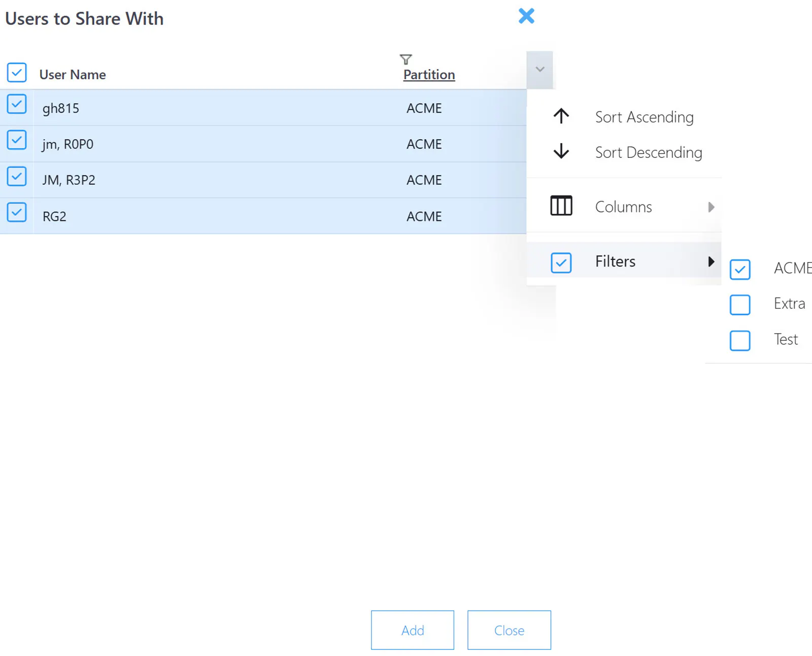
Task: Uncheck the jm, R0P0 row checkbox
Action: point(17,140)
